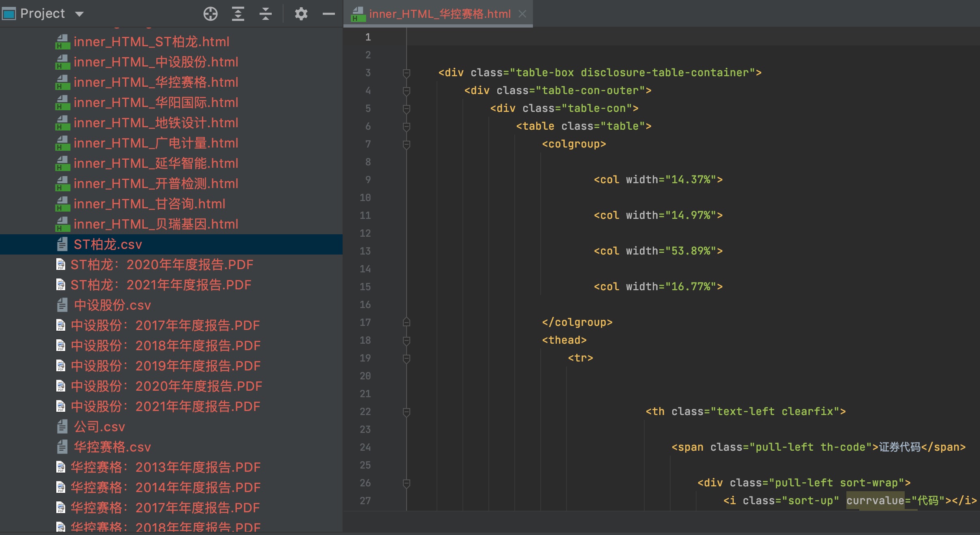This screenshot has height=535, width=980.
Task: Collapse the table-con-outer div fold on line 4
Action: click(407, 91)
